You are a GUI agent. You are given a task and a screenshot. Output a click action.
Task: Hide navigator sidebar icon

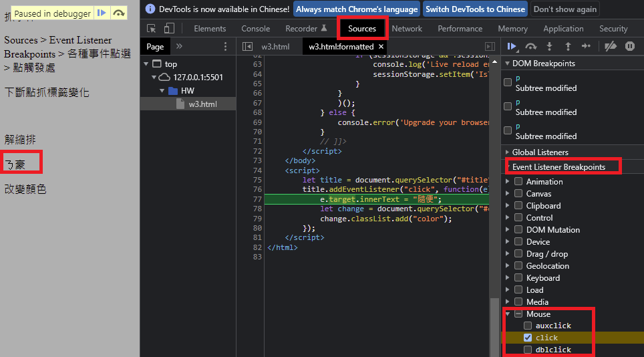click(x=247, y=46)
